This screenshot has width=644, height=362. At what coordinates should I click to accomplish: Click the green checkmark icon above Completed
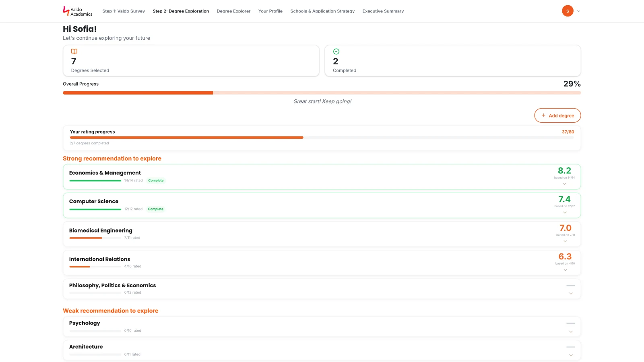(x=336, y=51)
